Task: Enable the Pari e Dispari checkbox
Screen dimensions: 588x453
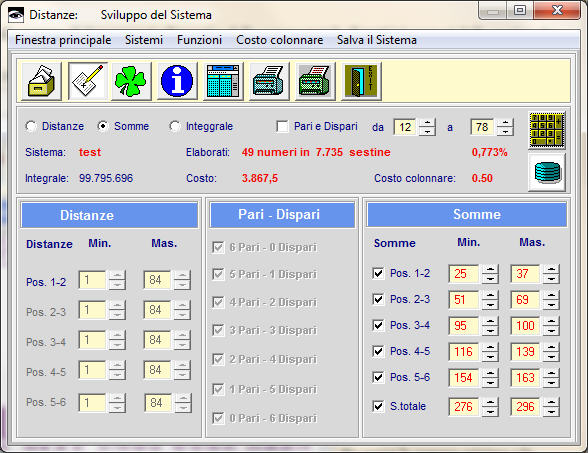Action: pos(282,126)
